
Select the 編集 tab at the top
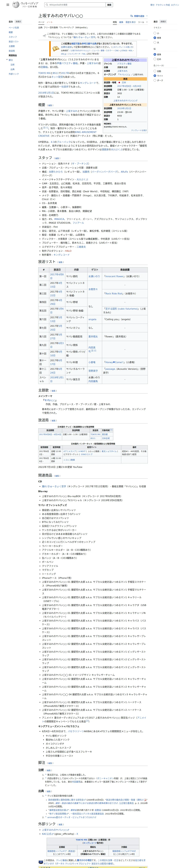coord(121,22)
